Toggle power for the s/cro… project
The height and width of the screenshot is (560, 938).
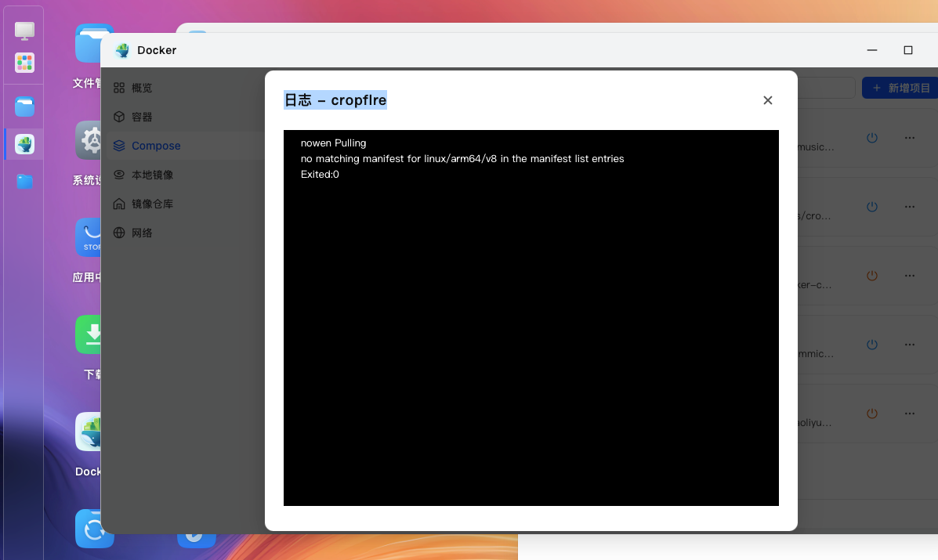872,207
